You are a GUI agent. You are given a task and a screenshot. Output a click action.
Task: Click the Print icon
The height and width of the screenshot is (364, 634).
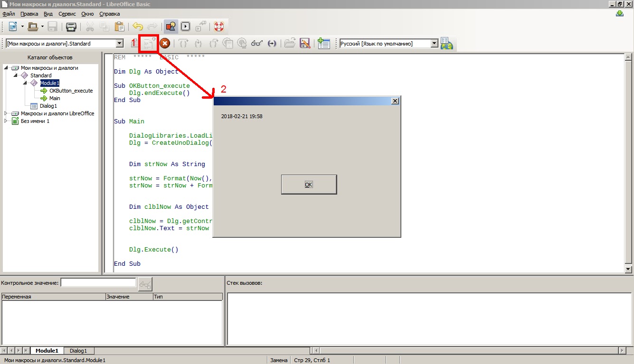[71, 27]
